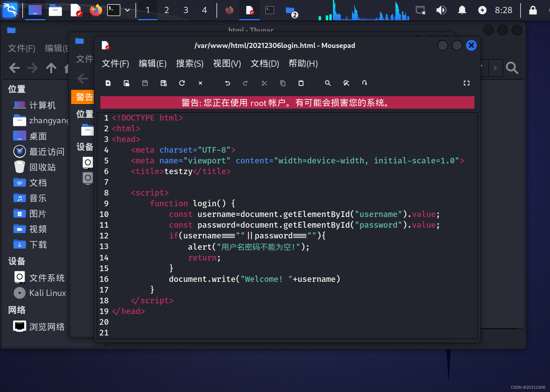Select 文档 folder in Thunar sidebar

tap(30, 182)
